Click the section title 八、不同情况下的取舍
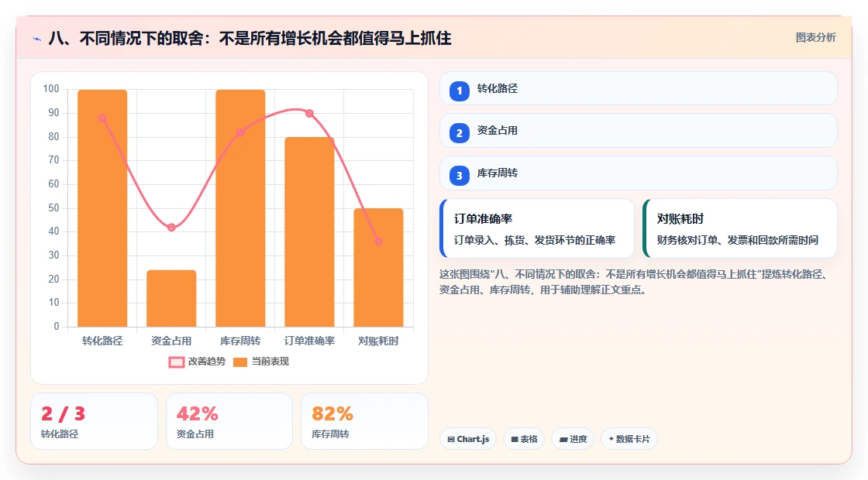 (250, 38)
